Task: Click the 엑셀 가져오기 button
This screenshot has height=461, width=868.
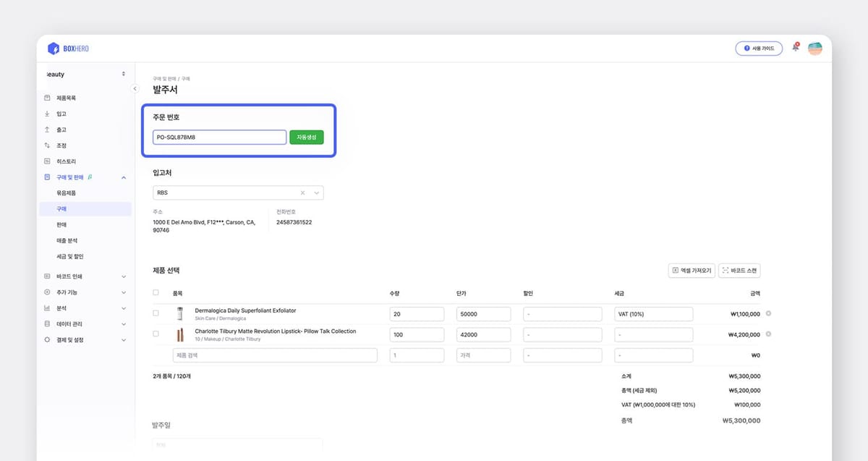Action: click(x=691, y=271)
